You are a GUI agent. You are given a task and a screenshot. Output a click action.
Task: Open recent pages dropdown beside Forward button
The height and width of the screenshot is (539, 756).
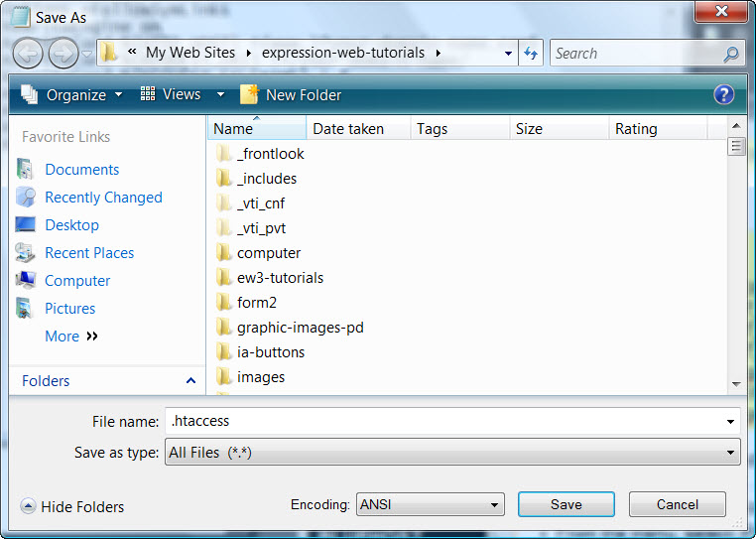86,54
